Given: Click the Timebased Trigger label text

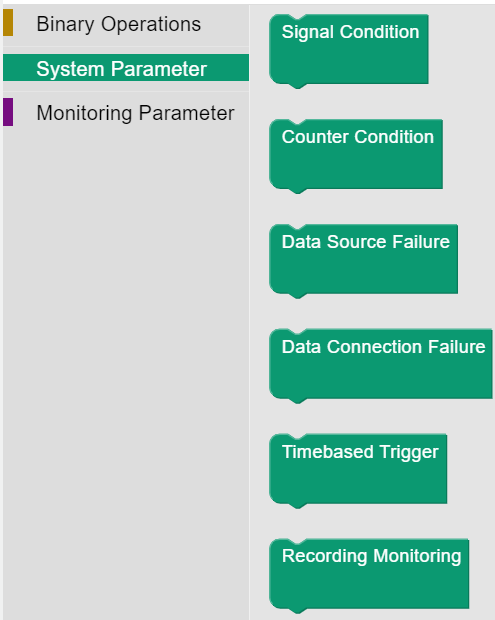Looking at the screenshot, I should (x=360, y=452).
